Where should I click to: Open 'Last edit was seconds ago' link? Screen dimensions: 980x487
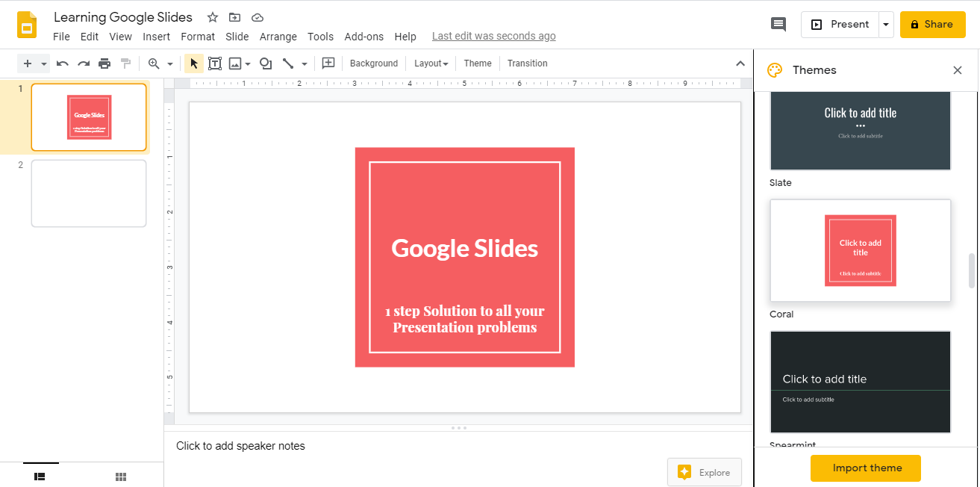[494, 36]
